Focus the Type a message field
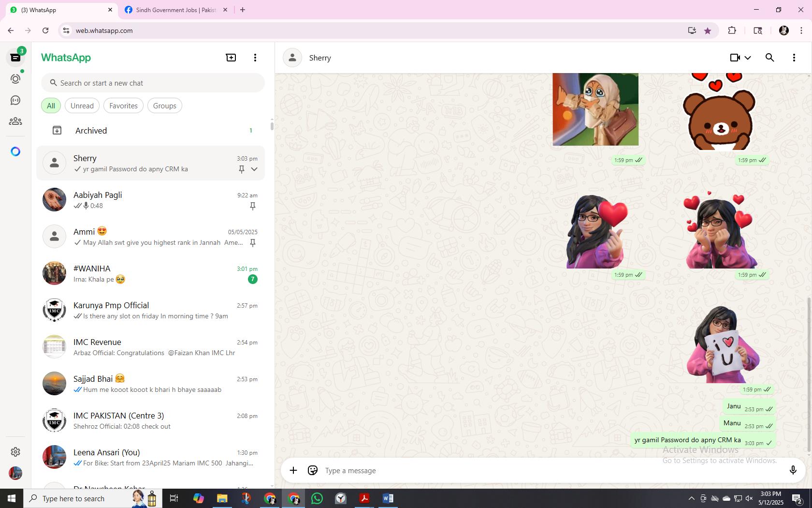The width and height of the screenshot is (812, 508). click(x=551, y=470)
